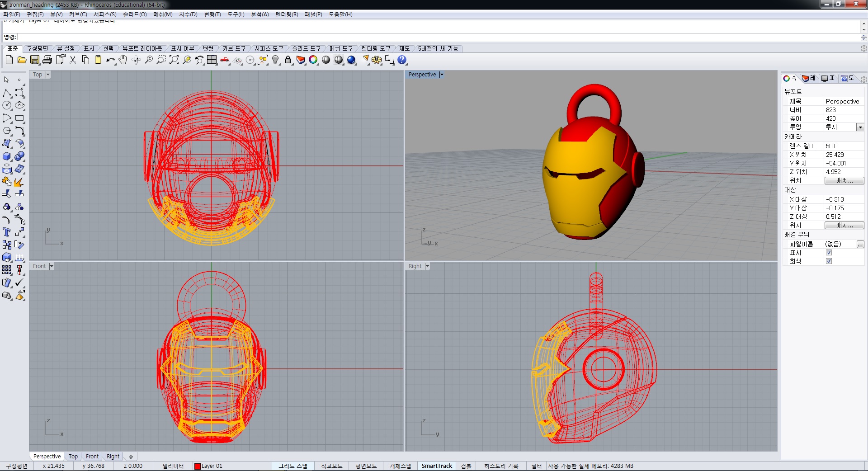Image resolution: width=868 pixels, height=471 pixels.
Task: Undo with the curved arrow icon
Action: click(111, 60)
